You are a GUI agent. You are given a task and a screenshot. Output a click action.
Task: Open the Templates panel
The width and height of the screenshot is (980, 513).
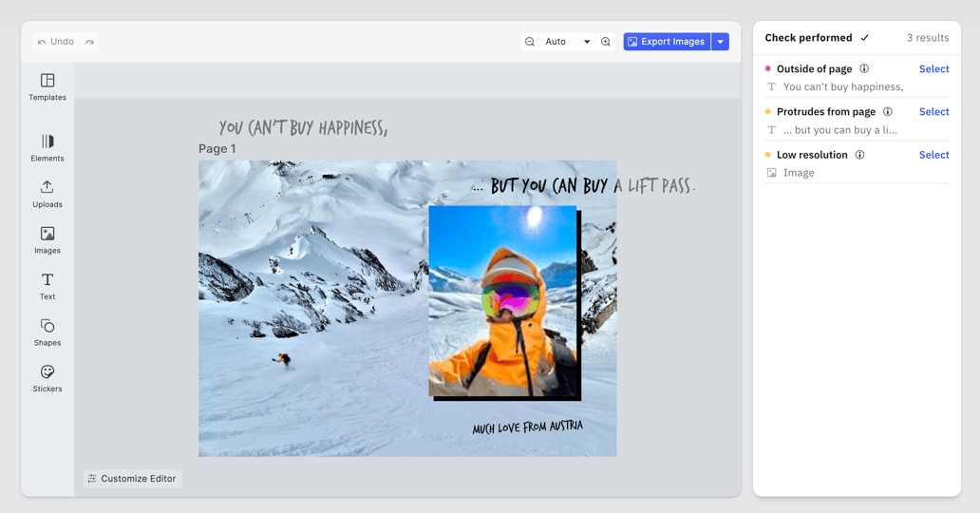[x=47, y=86]
